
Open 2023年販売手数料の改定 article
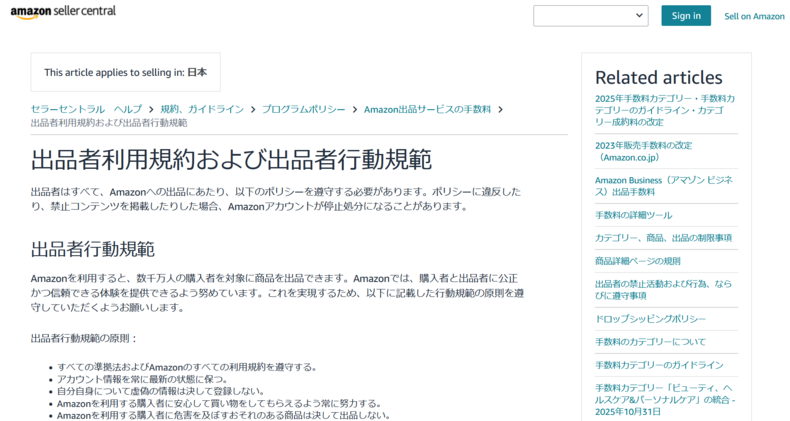point(643,151)
